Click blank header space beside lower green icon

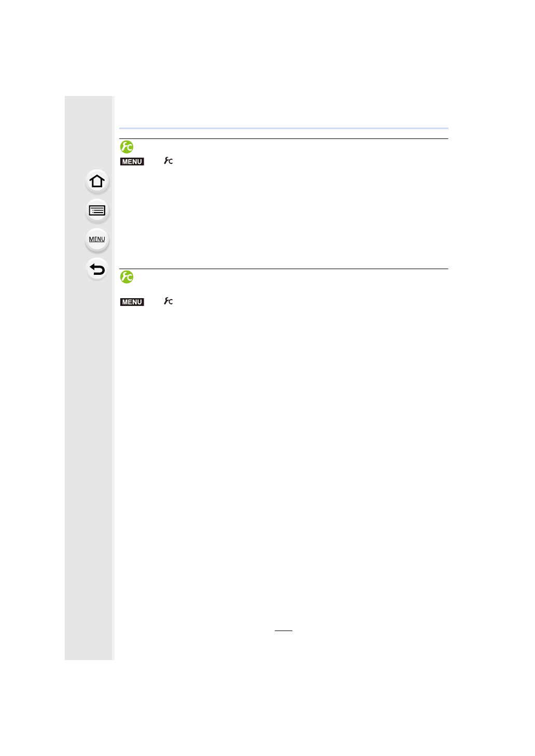(x=291, y=277)
